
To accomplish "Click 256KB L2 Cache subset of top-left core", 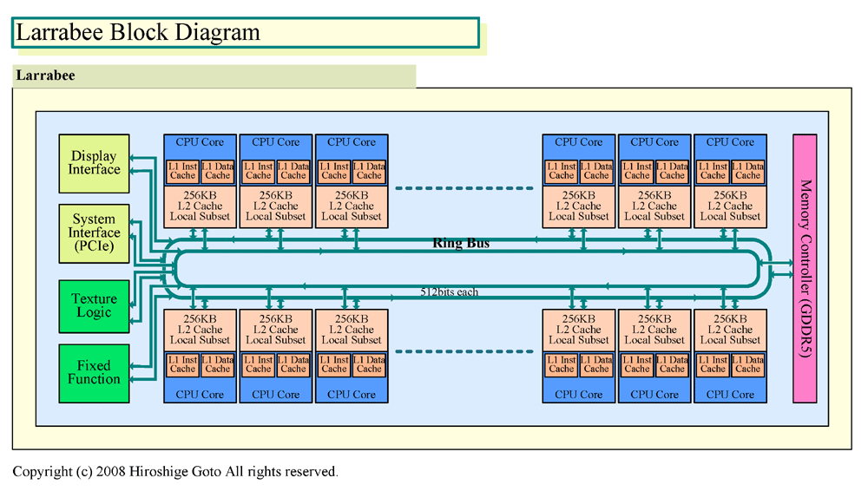I will pos(200,206).
